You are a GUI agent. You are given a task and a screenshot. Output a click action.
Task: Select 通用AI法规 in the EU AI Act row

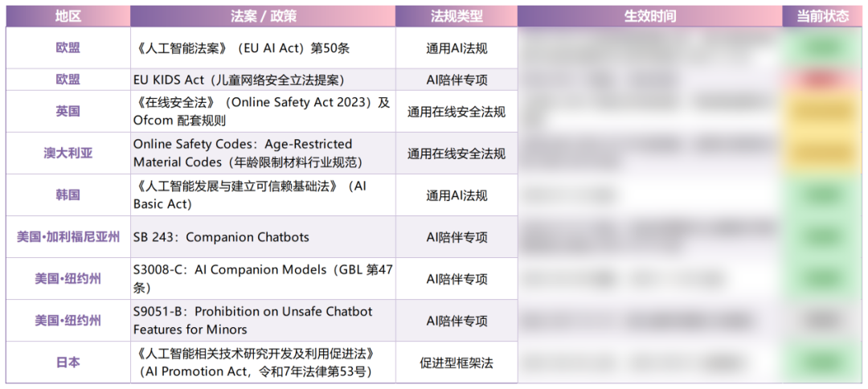pyautogui.click(x=457, y=48)
